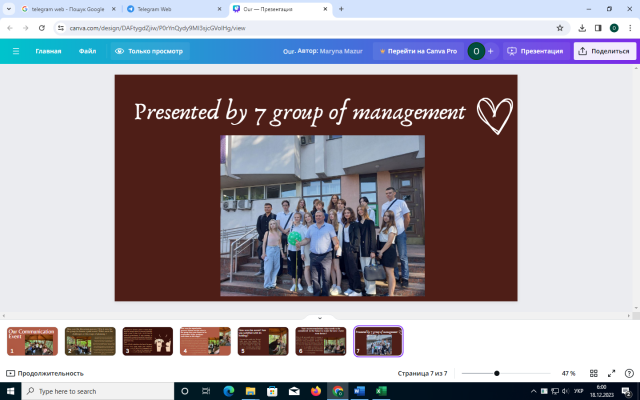Toggle the Chrome side panel
Screen dimensions: 640x400
click(x=598, y=28)
